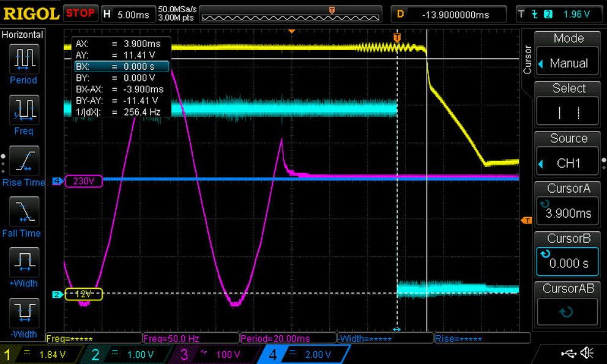Select the CursorAB button
The width and height of the screenshot is (607, 364).
pyautogui.click(x=567, y=303)
